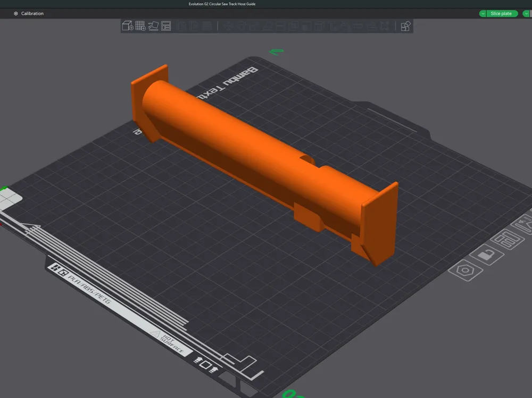532x398 pixels.
Task: Click the plate arrange layout icon
Action: 507,239
